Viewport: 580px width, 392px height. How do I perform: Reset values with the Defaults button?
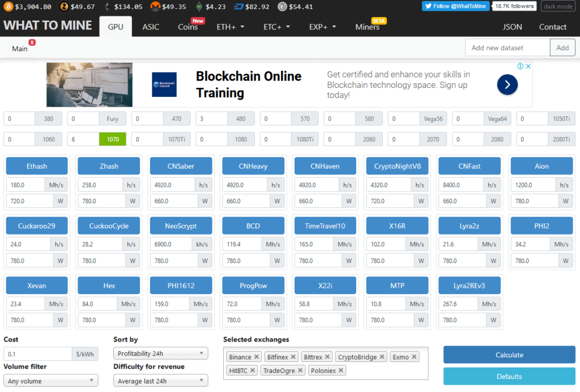click(x=509, y=376)
